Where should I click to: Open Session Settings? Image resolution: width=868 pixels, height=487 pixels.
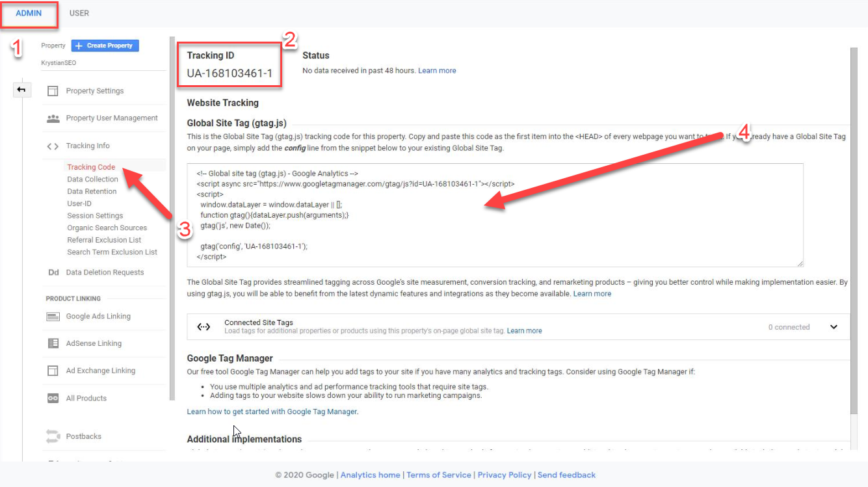[95, 215]
